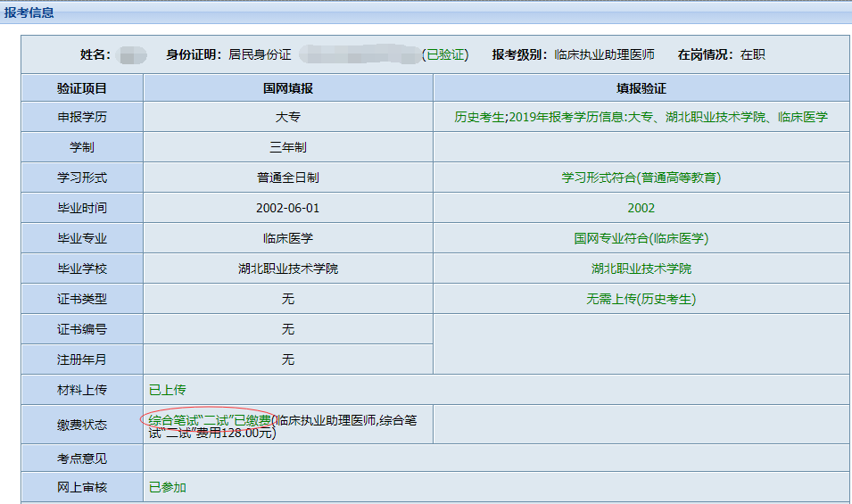Click 国网专业符合(临床医学) verification text

click(x=641, y=238)
